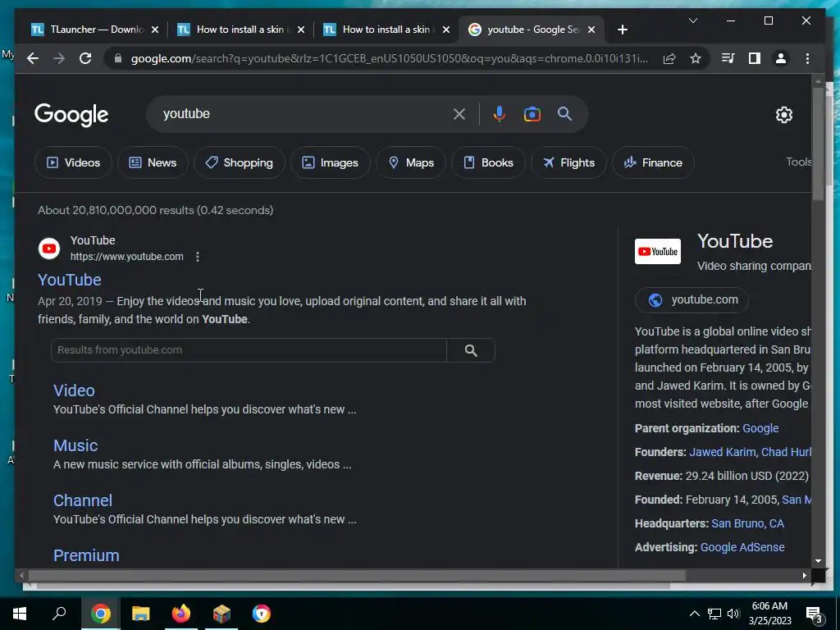This screenshot has height=630, width=840.
Task: Open the three-dot menu beside youtube.com URL
Action: [x=198, y=257]
